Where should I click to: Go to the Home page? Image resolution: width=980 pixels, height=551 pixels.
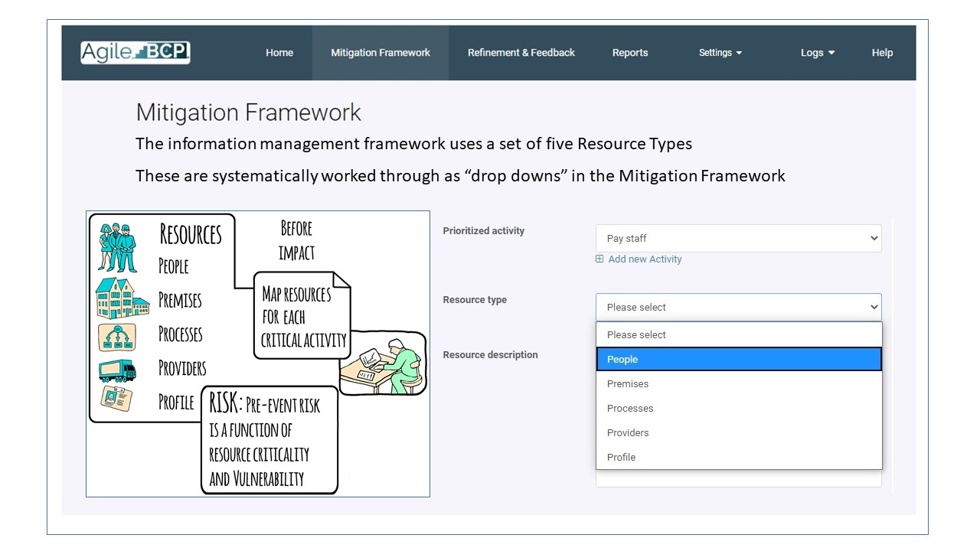pos(279,53)
